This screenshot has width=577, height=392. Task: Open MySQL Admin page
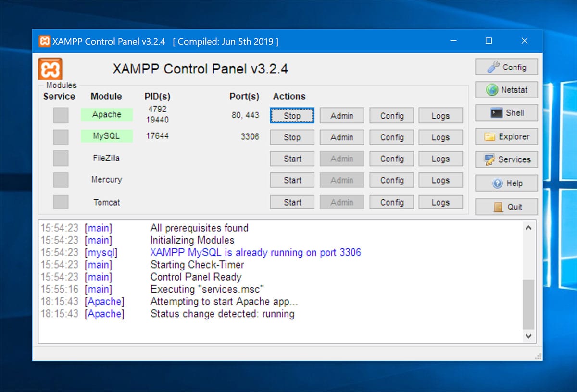(342, 137)
